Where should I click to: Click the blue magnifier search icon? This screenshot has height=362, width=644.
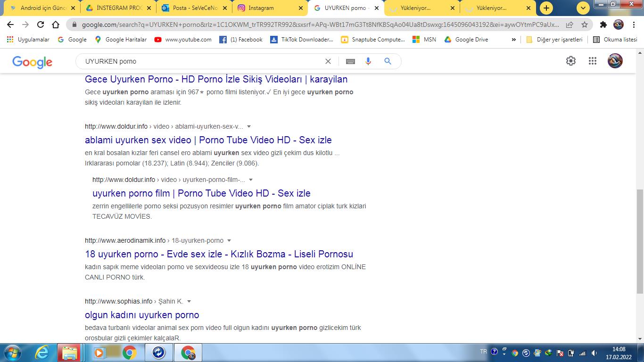388,61
